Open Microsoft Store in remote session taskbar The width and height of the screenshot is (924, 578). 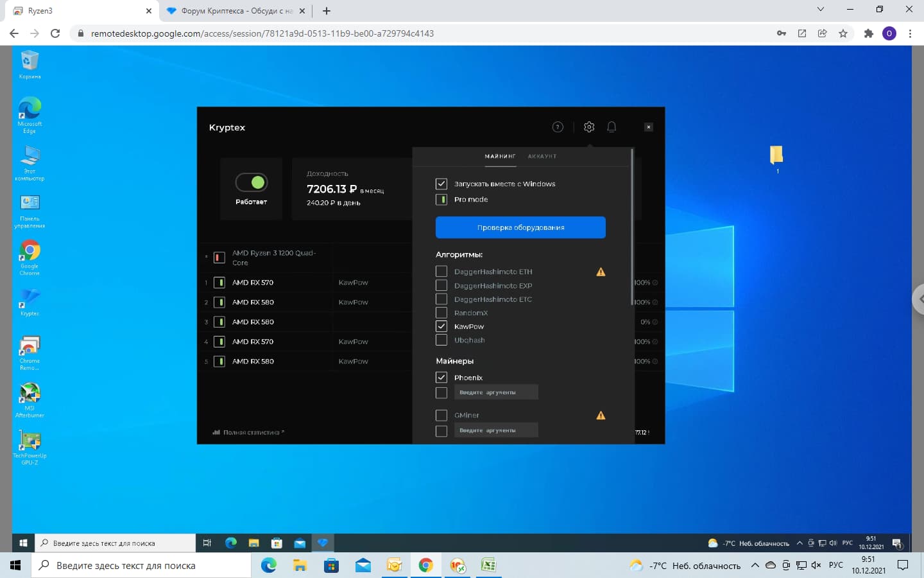[277, 543]
